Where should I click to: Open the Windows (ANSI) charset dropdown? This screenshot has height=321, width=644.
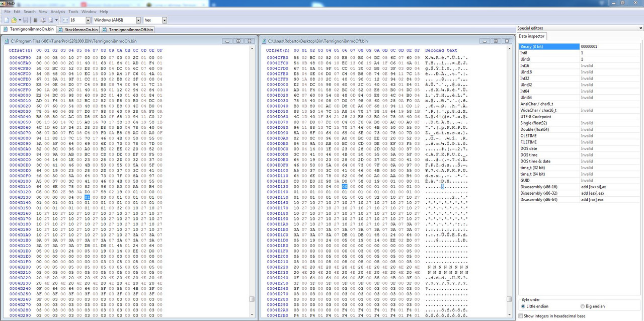138,20
